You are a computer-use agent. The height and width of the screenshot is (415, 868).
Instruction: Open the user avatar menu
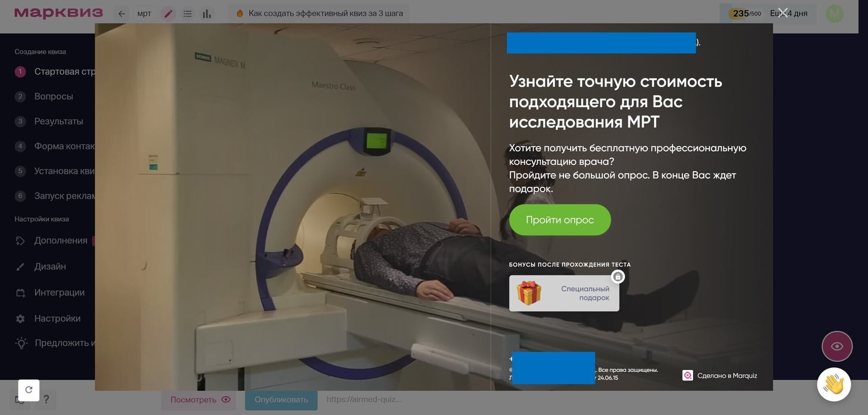pos(835,14)
